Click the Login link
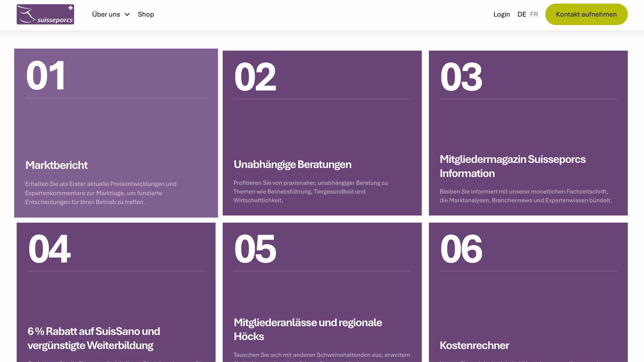Viewport: 644px width, 362px height. click(501, 14)
